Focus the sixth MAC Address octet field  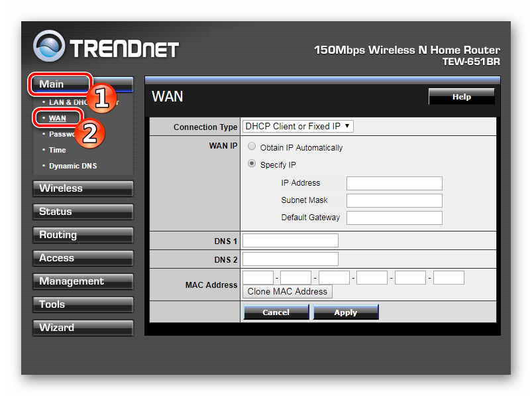[x=449, y=277]
